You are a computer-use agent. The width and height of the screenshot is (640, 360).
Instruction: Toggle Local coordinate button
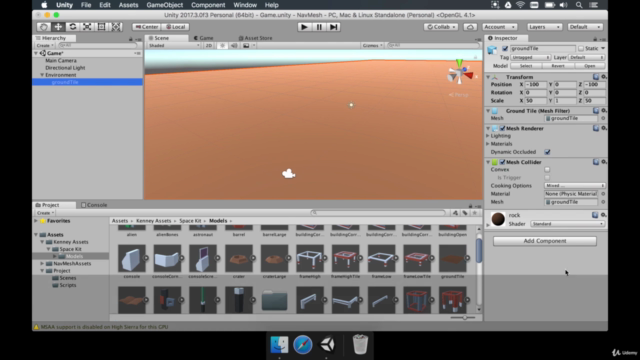(176, 27)
